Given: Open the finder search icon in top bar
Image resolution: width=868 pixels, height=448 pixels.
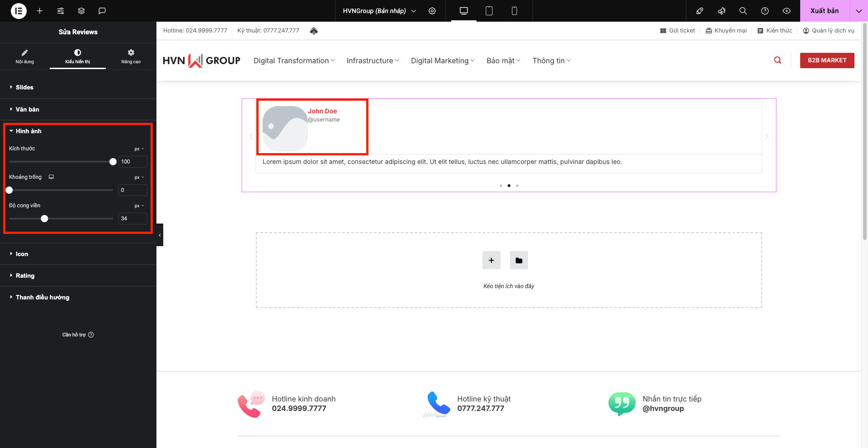Looking at the screenshot, I should (743, 11).
